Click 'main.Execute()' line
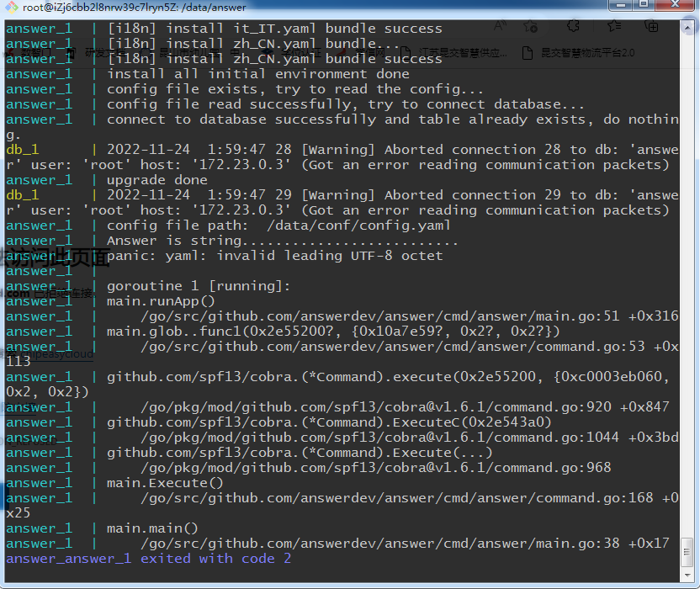This screenshot has height=589, width=700. click(165, 483)
